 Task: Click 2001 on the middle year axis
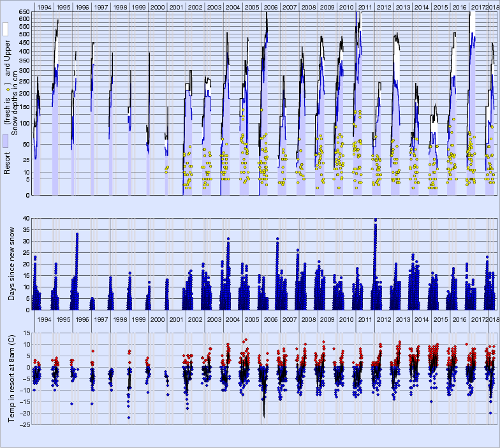pos(177,319)
